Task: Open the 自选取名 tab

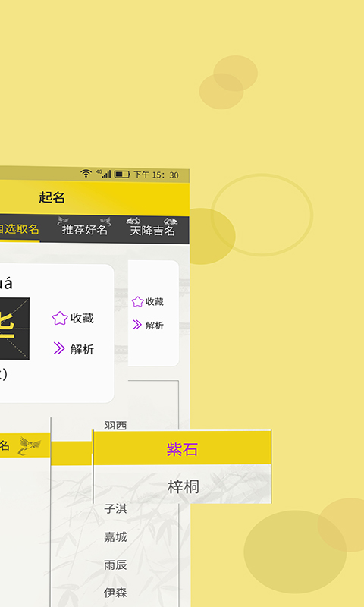Action: 20,229
